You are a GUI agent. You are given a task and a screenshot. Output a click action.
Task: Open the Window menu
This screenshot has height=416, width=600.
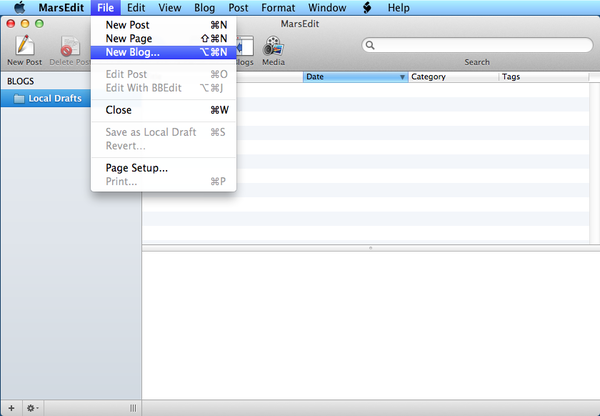[x=327, y=8]
